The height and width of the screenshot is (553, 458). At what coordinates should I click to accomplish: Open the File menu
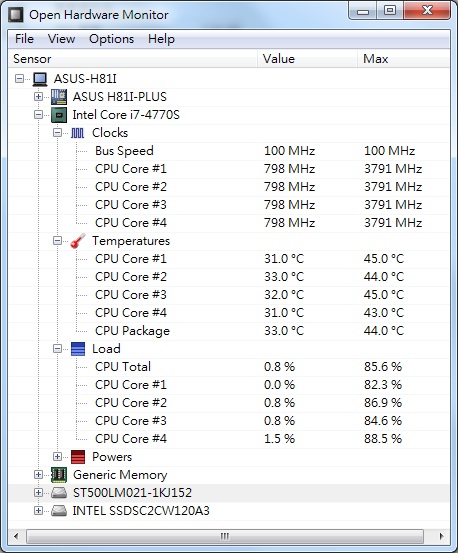[24, 39]
